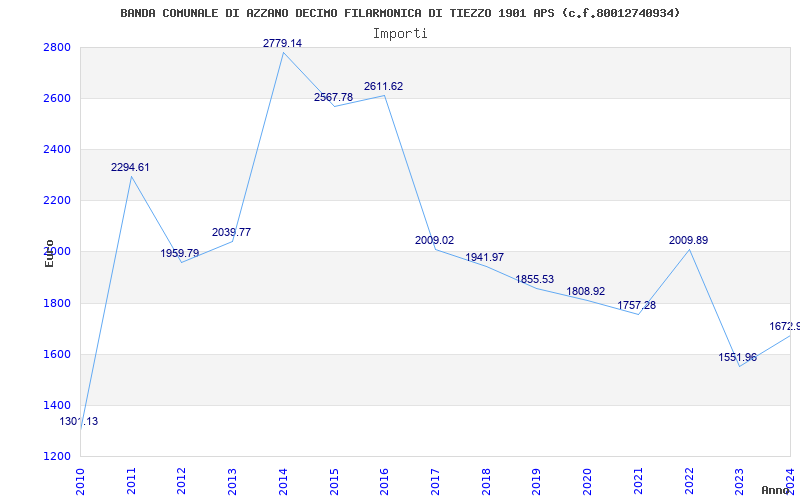Click the 1808.92 data label
This screenshot has width=800, height=500.
[x=585, y=291]
